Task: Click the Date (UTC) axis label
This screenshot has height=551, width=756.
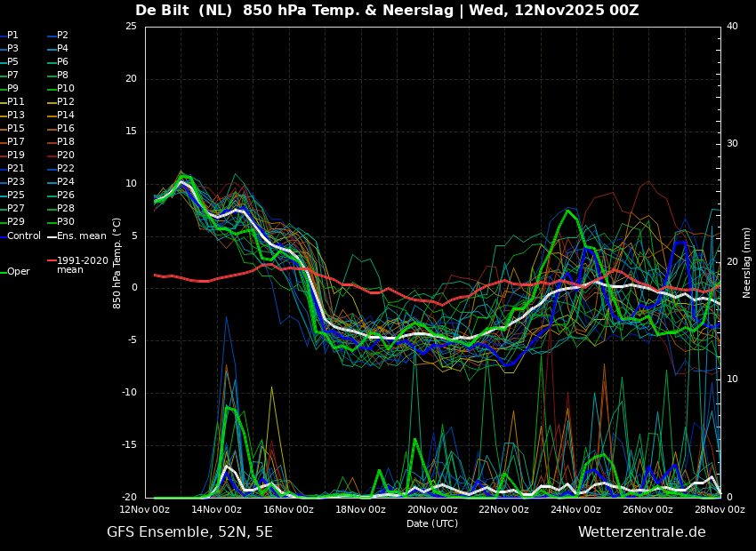Action: (432, 524)
